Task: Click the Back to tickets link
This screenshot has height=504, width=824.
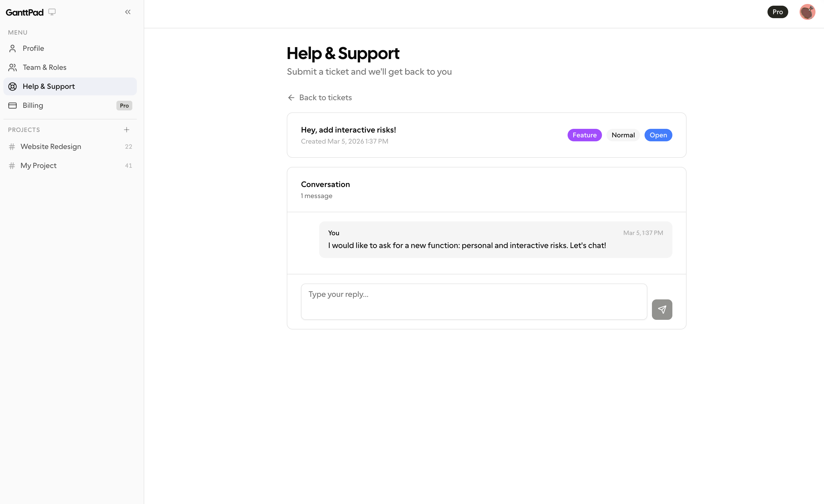Action: [325, 98]
